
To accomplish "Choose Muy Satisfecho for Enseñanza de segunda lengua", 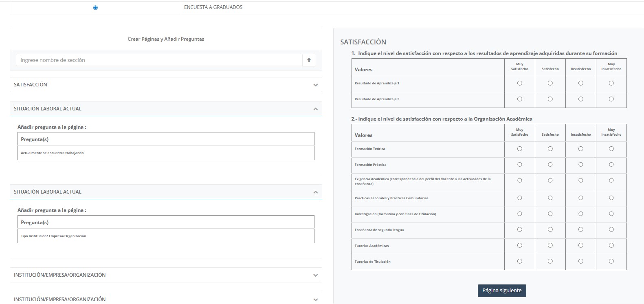I will [x=519, y=230].
